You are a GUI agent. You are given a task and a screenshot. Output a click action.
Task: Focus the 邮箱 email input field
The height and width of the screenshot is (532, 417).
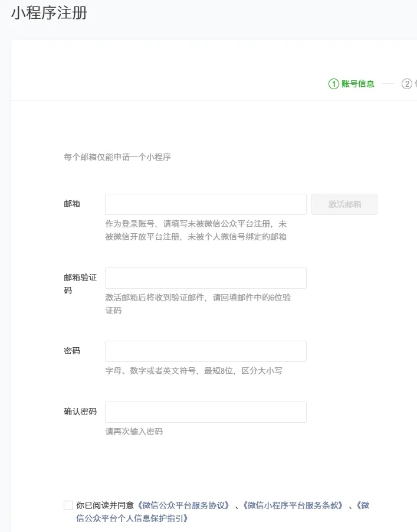(205, 204)
